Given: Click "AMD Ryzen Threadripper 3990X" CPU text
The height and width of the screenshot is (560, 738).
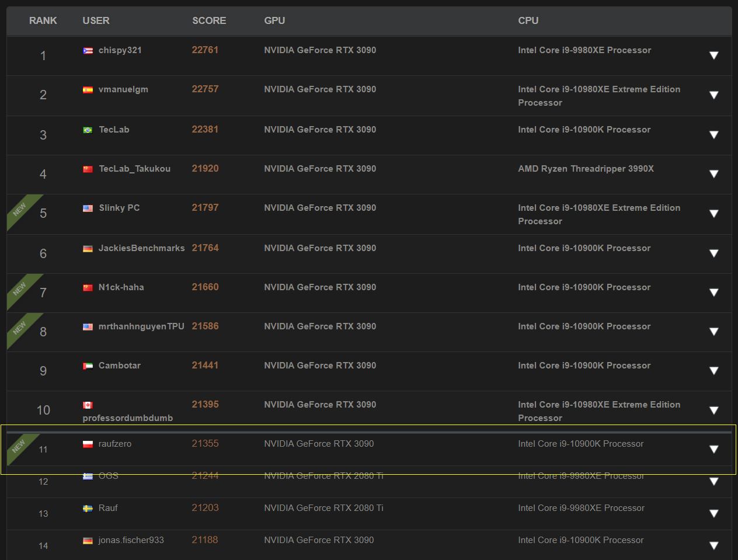Looking at the screenshot, I should (x=586, y=169).
